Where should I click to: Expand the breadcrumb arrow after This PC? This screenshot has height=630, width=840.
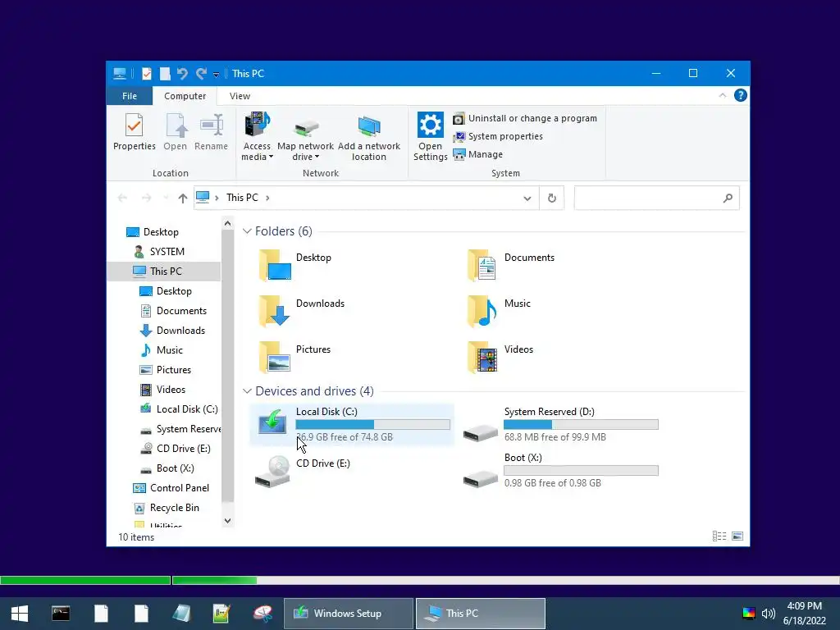(267, 199)
